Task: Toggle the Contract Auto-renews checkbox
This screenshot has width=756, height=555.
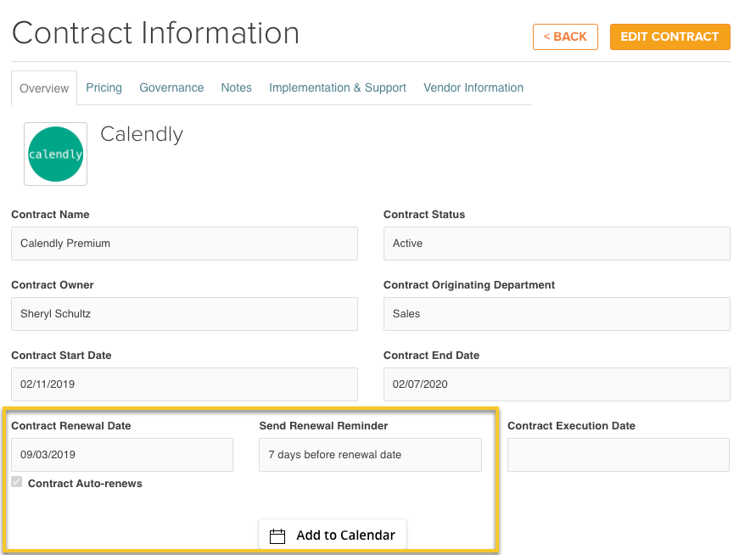Action: coord(17,482)
